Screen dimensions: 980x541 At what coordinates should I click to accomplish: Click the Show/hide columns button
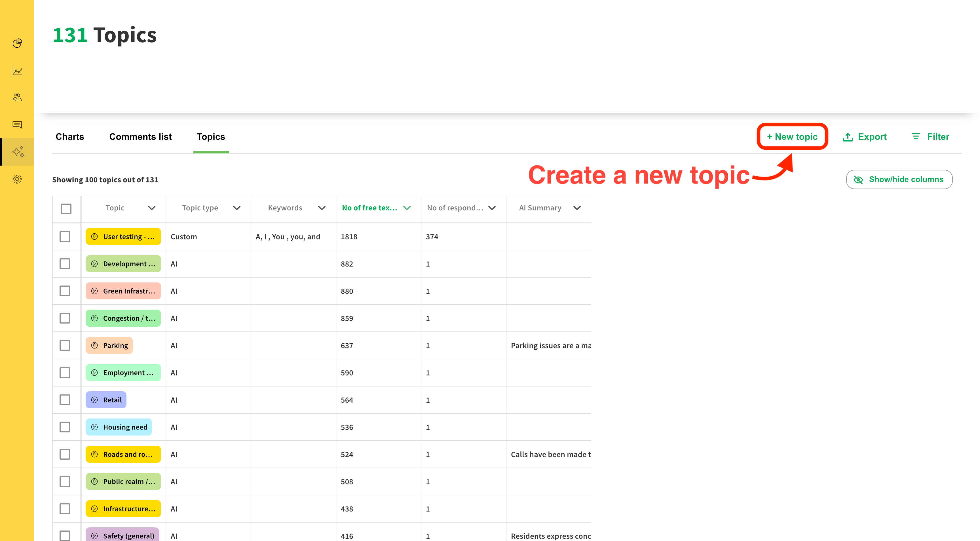(899, 179)
